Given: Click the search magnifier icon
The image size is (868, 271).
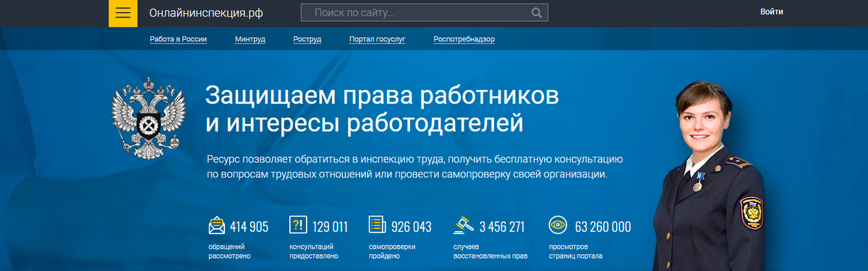Looking at the screenshot, I should (x=536, y=13).
